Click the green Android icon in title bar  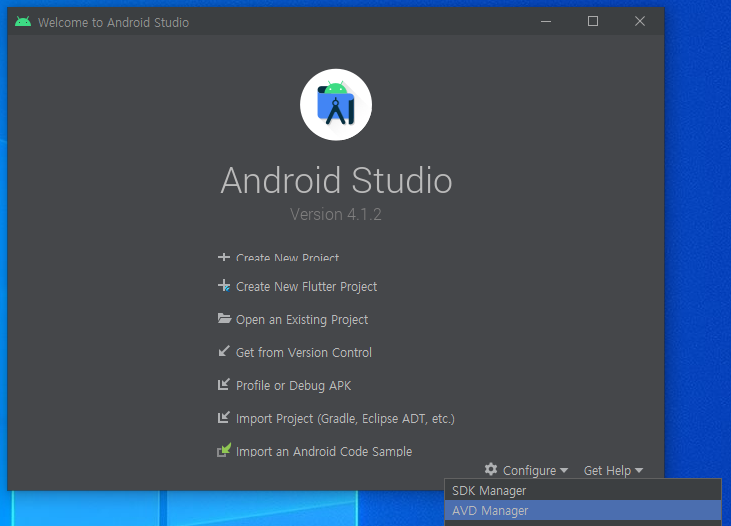click(x=23, y=21)
